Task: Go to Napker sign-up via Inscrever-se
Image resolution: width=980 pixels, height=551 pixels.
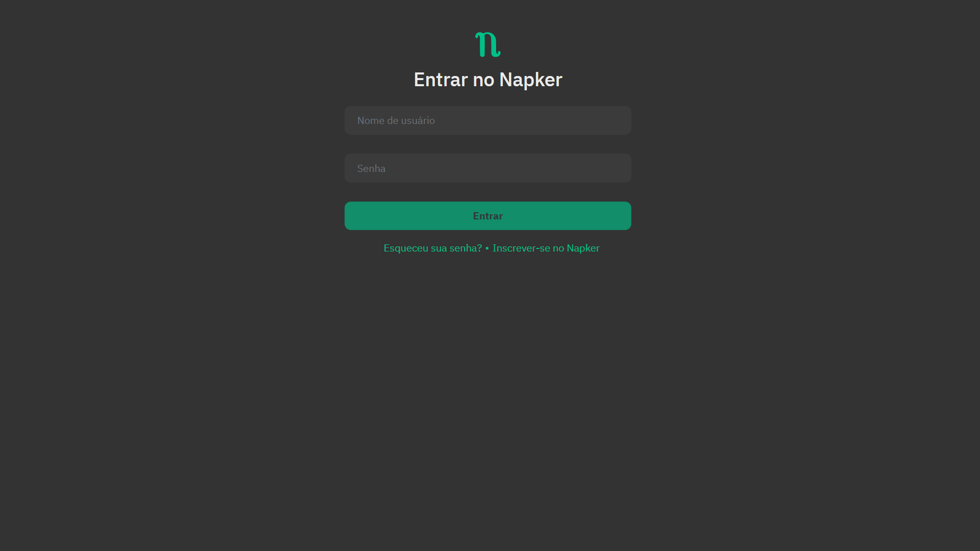Action: pyautogui.click(x=546, y=248)
